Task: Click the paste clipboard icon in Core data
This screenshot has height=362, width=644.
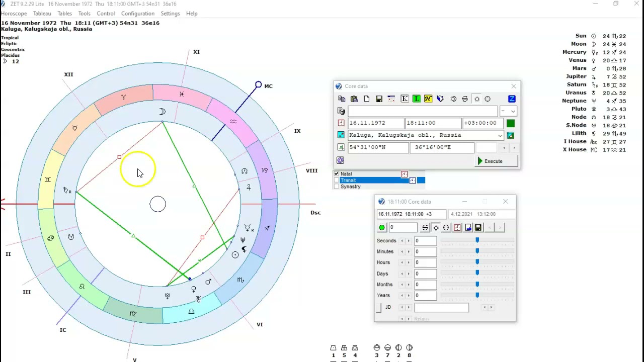Action: tap(354, 99)
